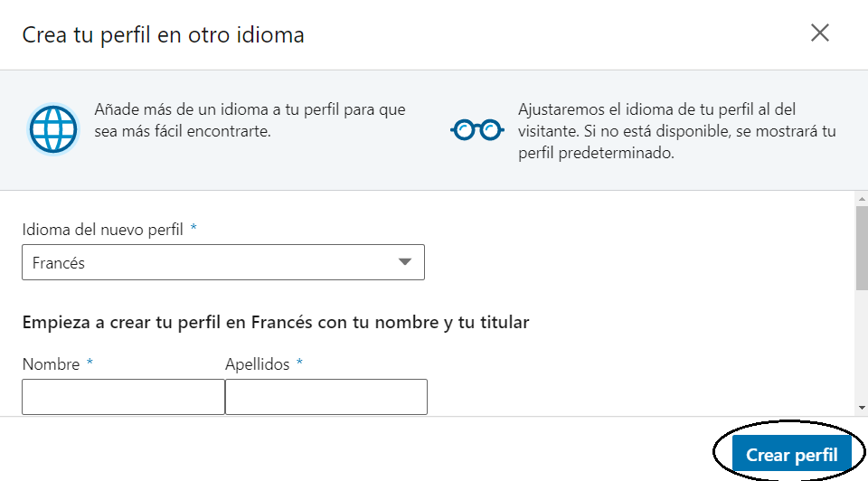Click the 'Empieza a crear tu perfil' heading

275,322
